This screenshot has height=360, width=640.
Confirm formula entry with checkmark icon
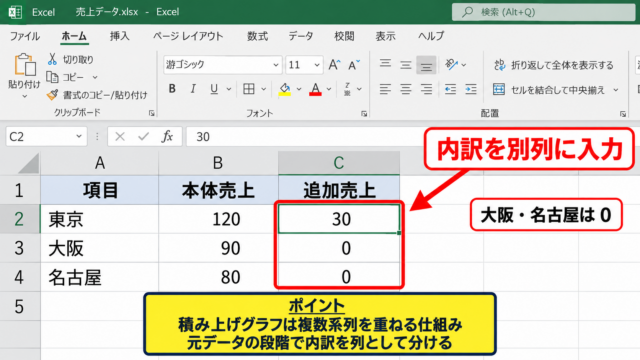[x=143, y=136]
